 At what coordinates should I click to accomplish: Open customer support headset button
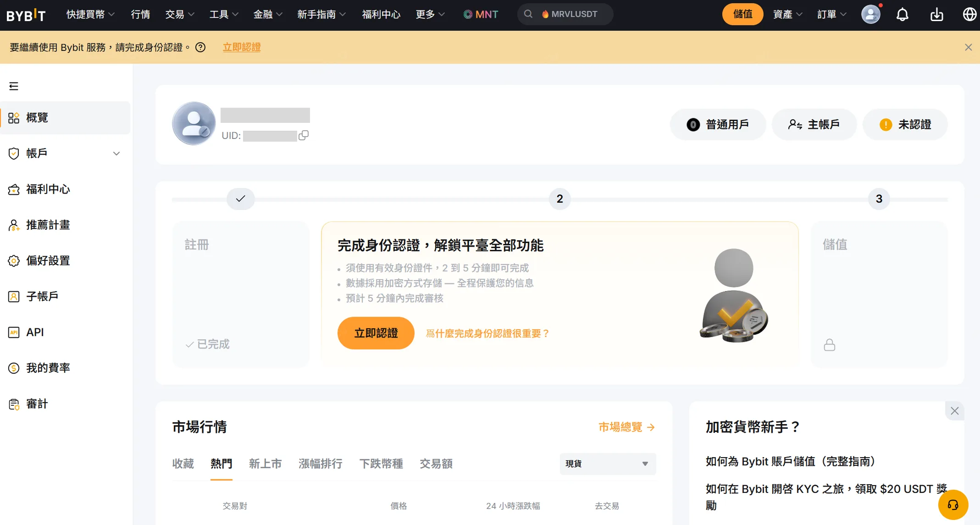click(x=953, y=505)
